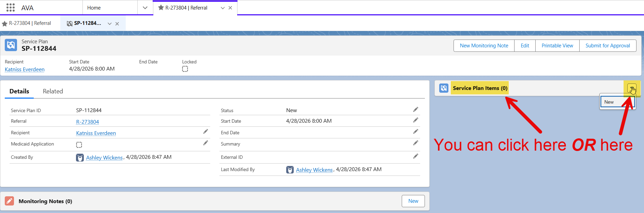Click the Service Plan record icon in header
This screenshot has height=213, width=644.
[x=11, y=45]
